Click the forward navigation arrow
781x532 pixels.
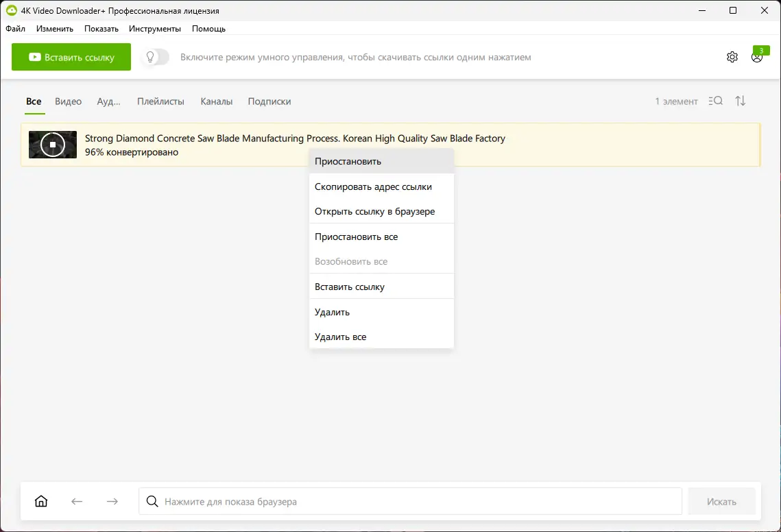pos(112,501)
